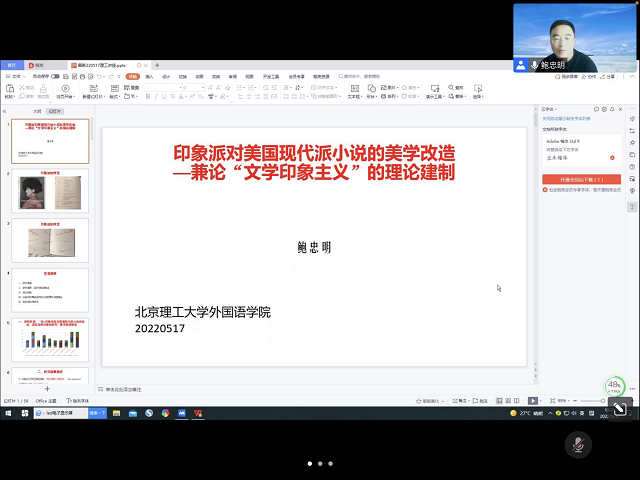
Task: Click the Cut scissors icon
Action: pyautogui.click(x=22, y=88)
